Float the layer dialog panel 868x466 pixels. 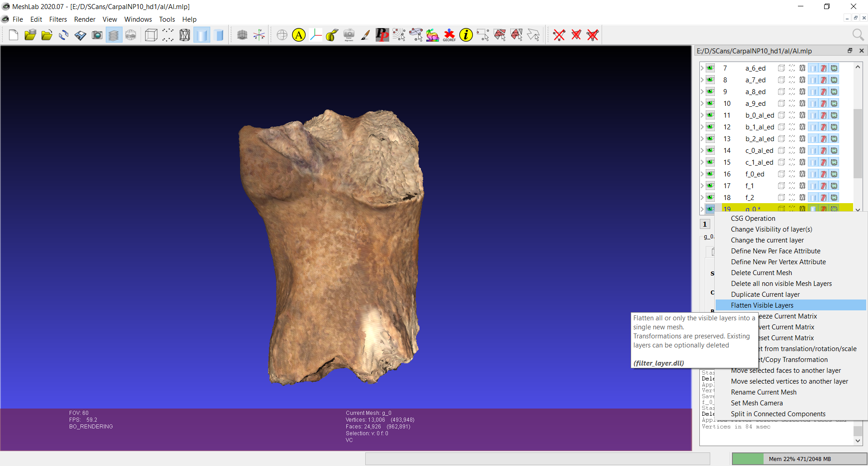pyautogui.click(x=850, y=51)
